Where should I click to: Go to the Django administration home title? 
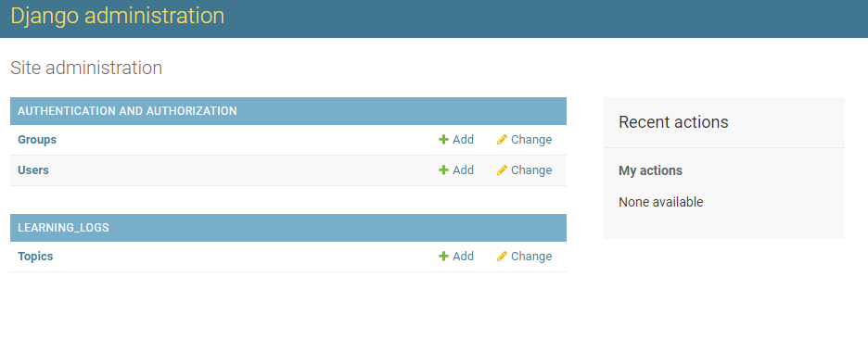[x=118, y=16]
